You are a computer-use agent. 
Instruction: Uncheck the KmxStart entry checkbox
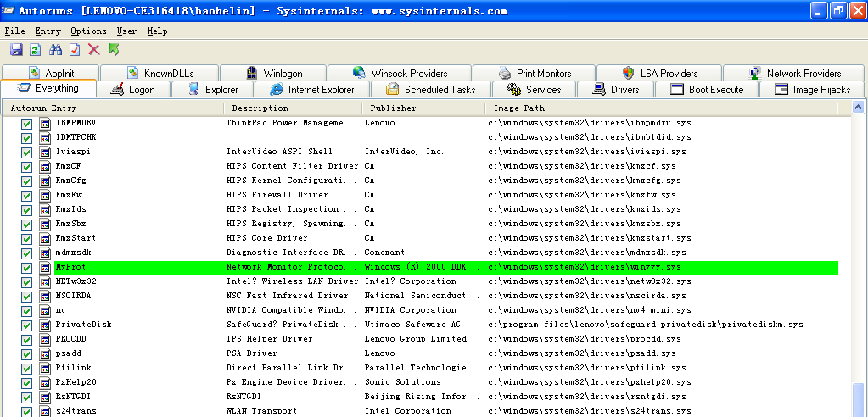[26, 239]
